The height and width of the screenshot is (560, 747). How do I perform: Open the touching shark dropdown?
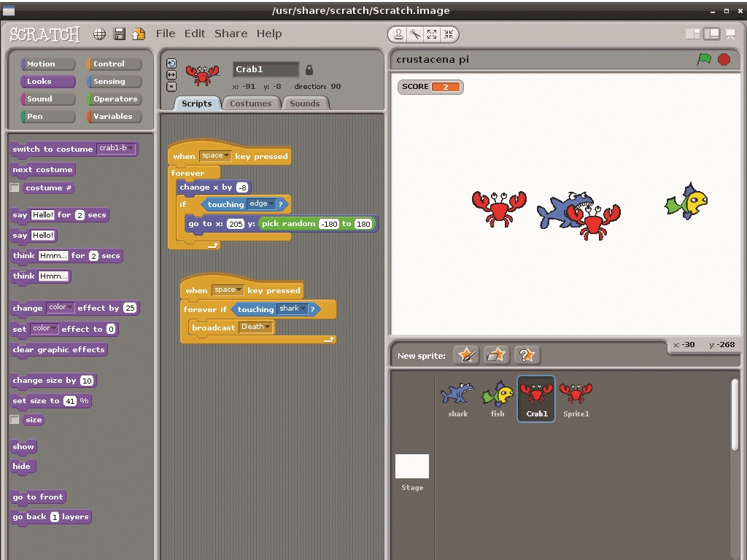pyautogui.click(x=292, y=308)
